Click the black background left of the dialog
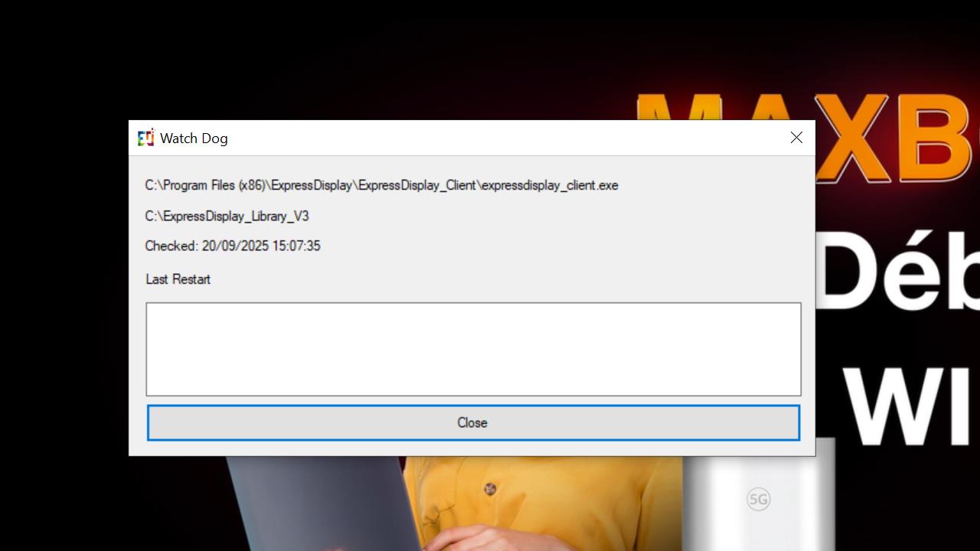The width and height of the screenshot is (980, 551). click(x=61, y=306)
